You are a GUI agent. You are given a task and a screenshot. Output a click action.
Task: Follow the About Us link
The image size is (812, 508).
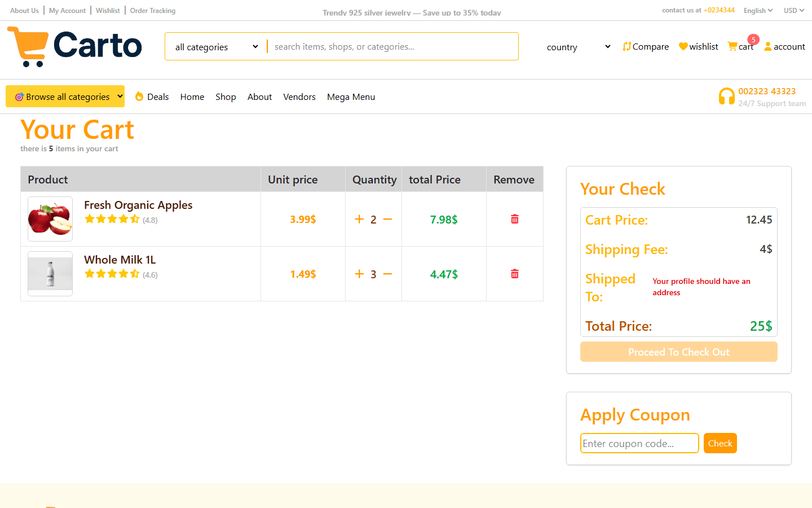pyautogui.click(x=24, y=10)
